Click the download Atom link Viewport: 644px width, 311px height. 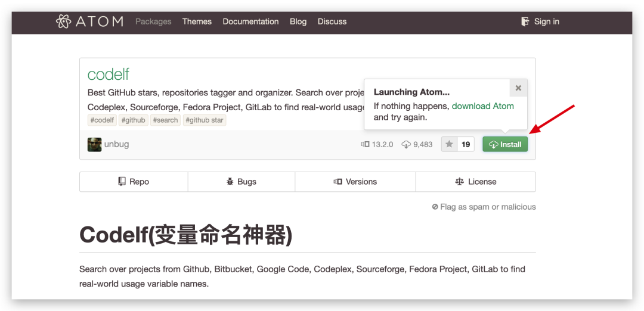[483, 106]
